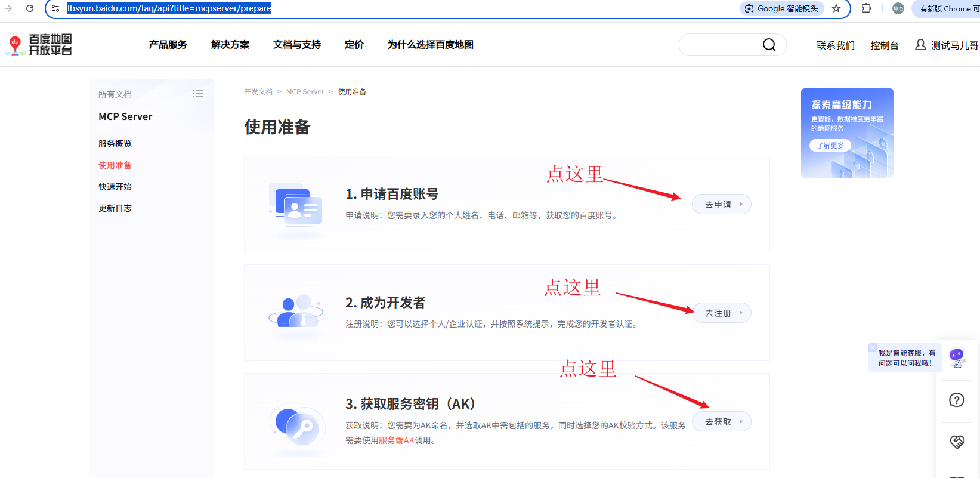Click the 去注册 button

click(722, 313)
